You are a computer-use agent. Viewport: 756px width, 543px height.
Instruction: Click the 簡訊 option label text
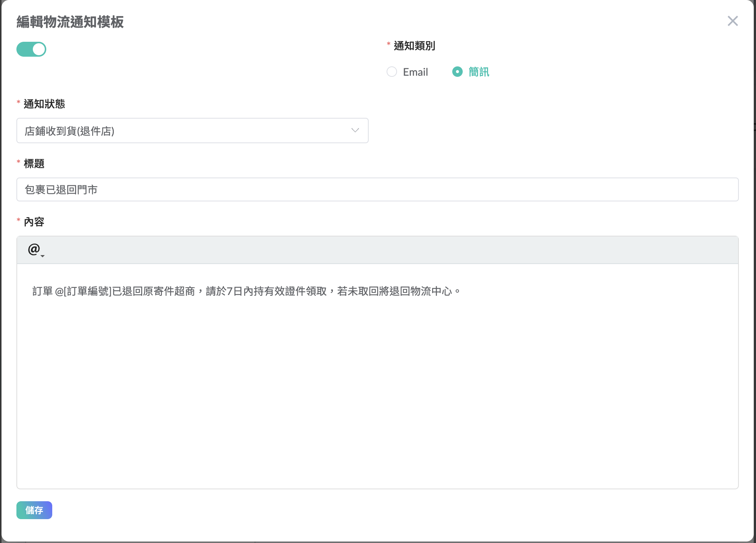click(x=479, y=72)
